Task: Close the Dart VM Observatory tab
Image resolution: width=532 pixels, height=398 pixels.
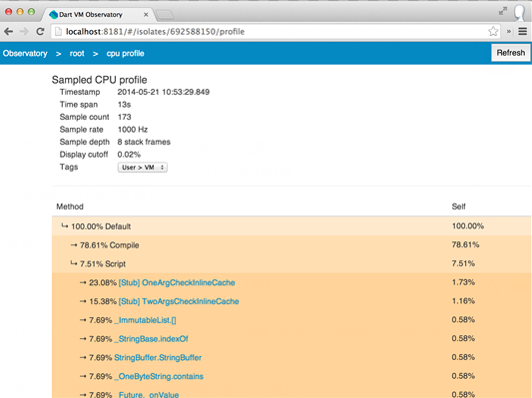Action: click(146, 15)
